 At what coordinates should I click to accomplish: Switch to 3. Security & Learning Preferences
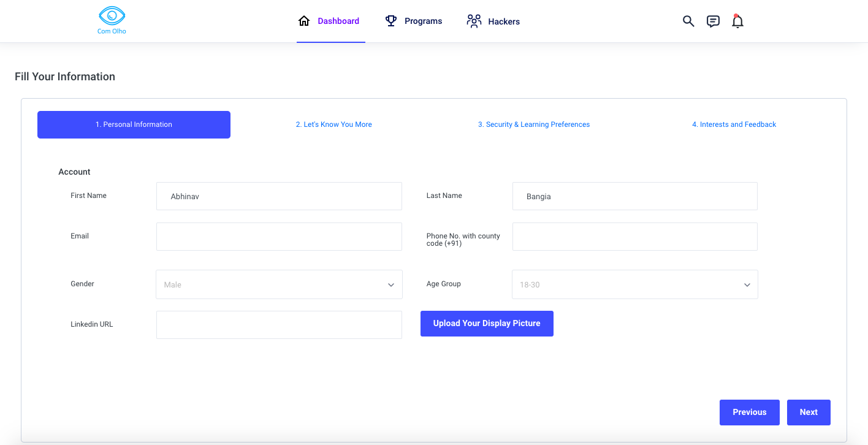pos(534,124)
